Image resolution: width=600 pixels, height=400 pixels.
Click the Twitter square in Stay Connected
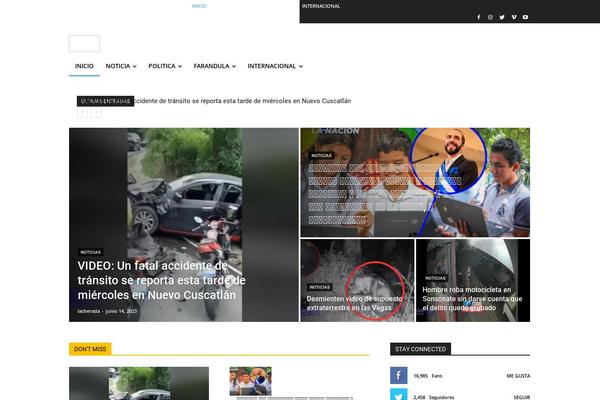click(x=398, y=396)
